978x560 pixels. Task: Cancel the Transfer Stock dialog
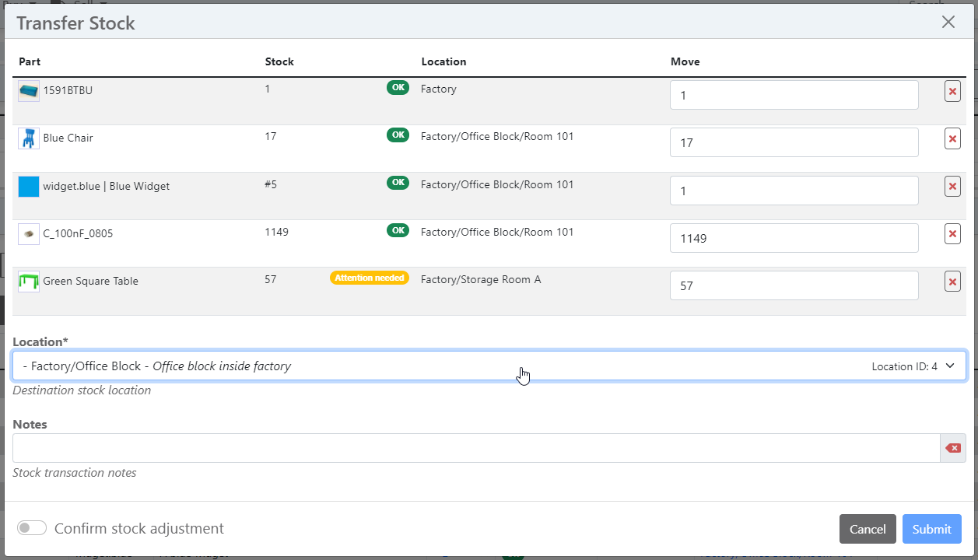click(x=867, y=529)
